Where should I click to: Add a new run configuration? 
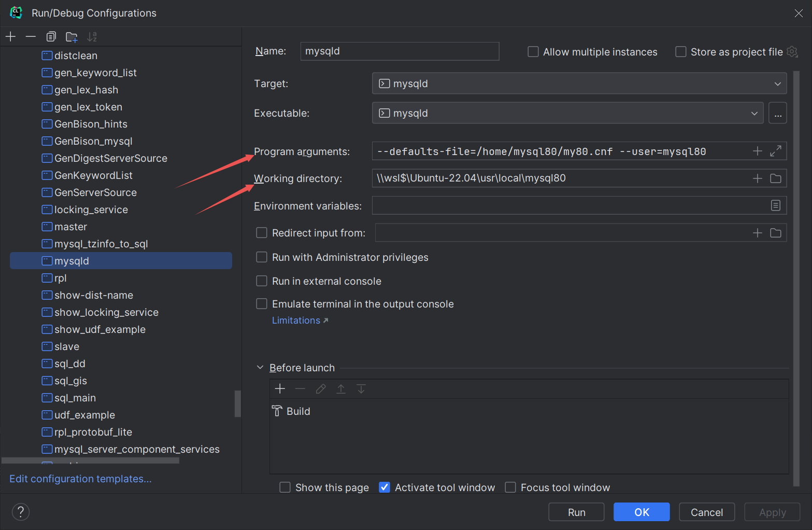tap(10, 36)
